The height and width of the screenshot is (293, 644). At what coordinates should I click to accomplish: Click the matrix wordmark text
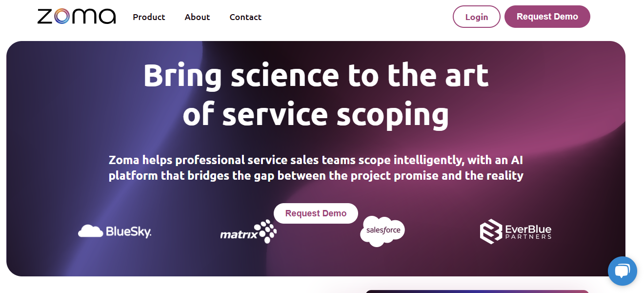click(x=238, y=234)
